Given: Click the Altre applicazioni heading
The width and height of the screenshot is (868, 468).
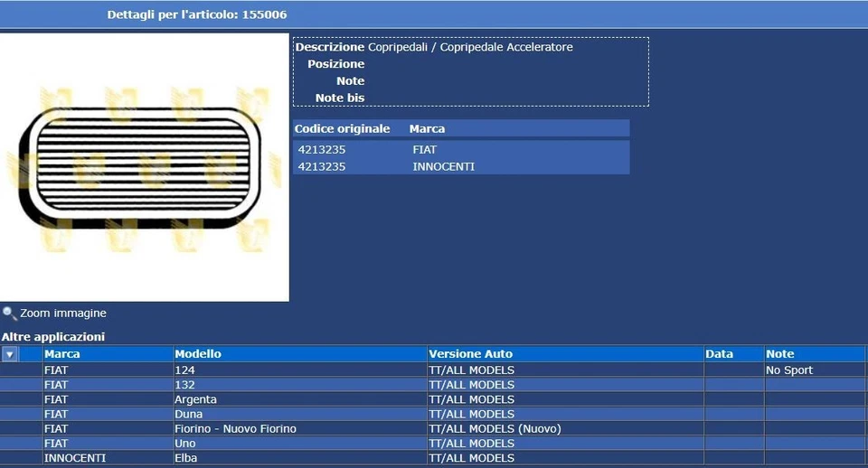Looking at the screenshot, I should tap(53, 337).
